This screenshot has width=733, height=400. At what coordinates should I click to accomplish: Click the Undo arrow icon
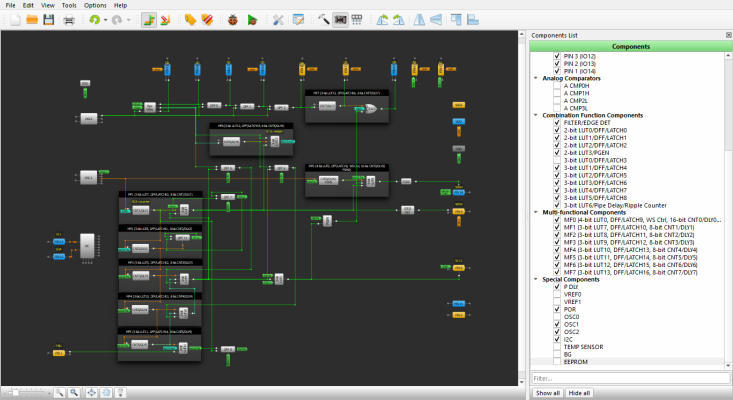point(95,20)
